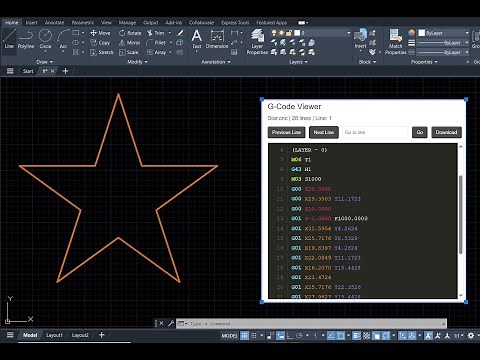Screen dimensions: 480x360
Task: Toggle snap mode in status bar
Action: pos(254,335)
